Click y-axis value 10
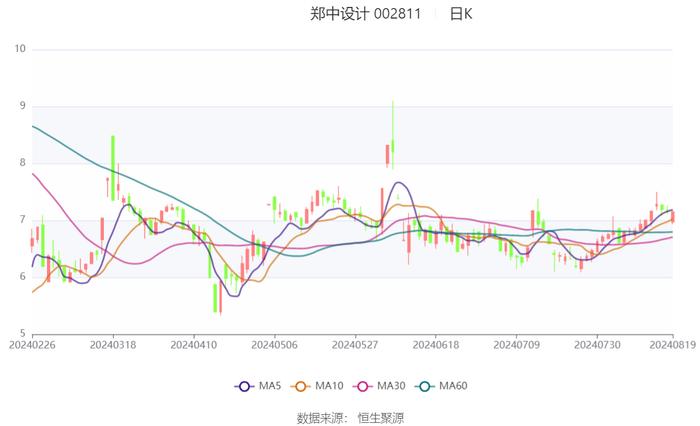The height and width of the screenshot is (426, 700). pos(20,49)
